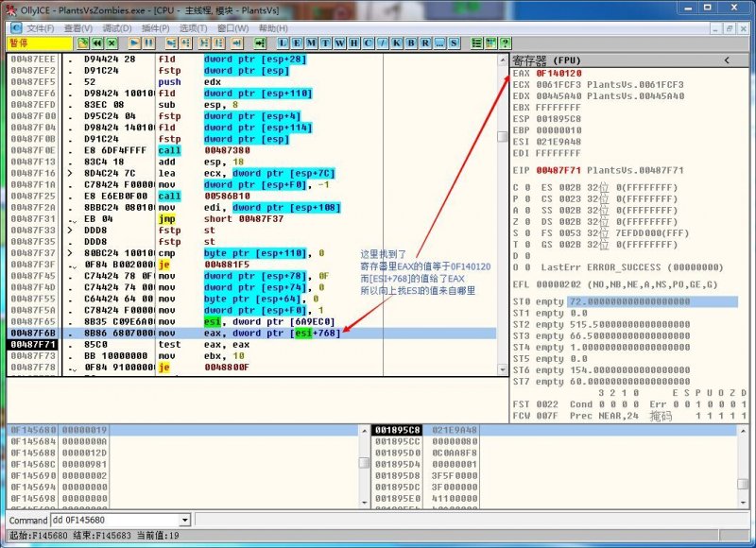
Task: Open Threads window with T button
Action: (x=325, y=43)
